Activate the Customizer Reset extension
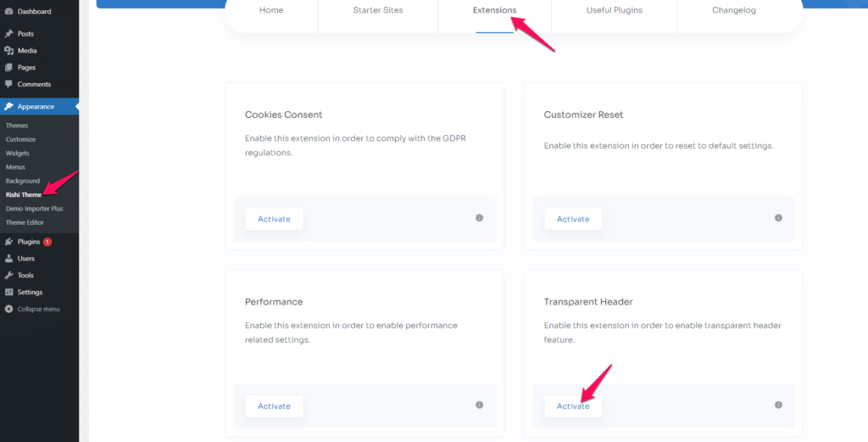 (573, 219)
